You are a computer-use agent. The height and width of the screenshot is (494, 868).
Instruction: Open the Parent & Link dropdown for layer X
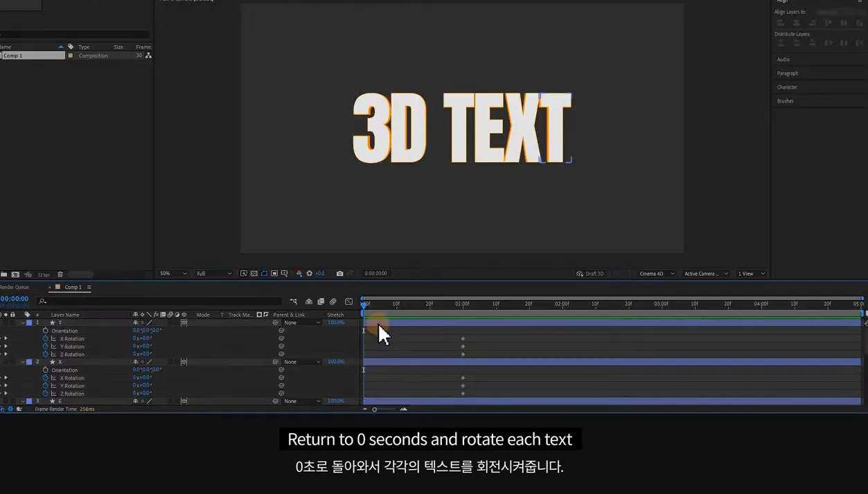[302, 362]
